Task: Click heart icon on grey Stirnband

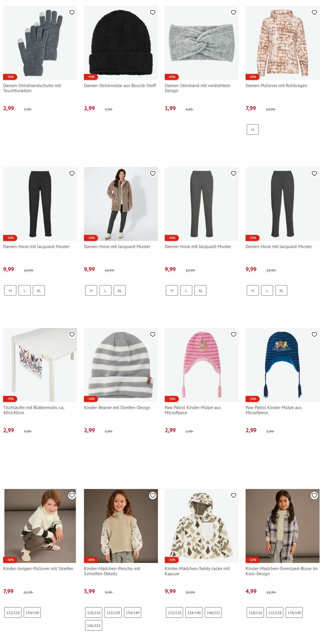Action: pos(233,13)
